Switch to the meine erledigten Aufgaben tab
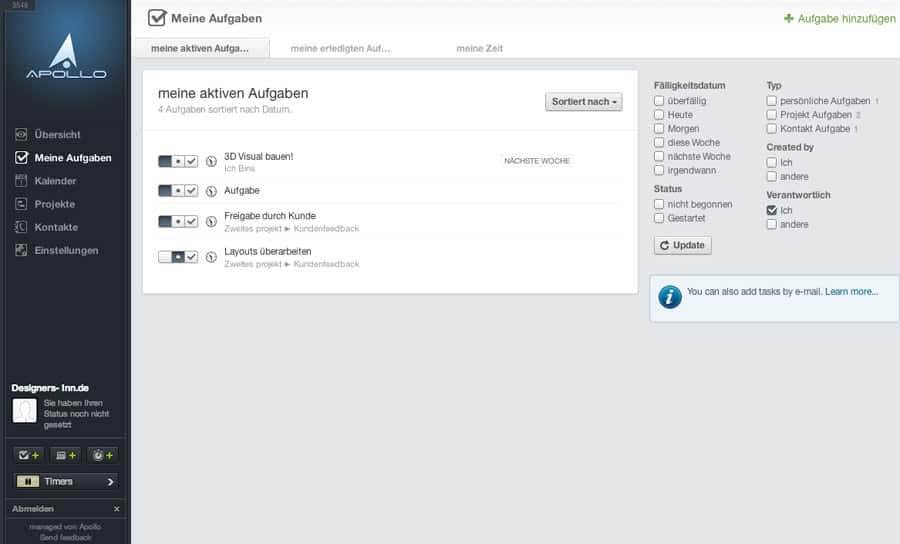The height and width of the screenshot is (544, 900). tap(340, 49)
